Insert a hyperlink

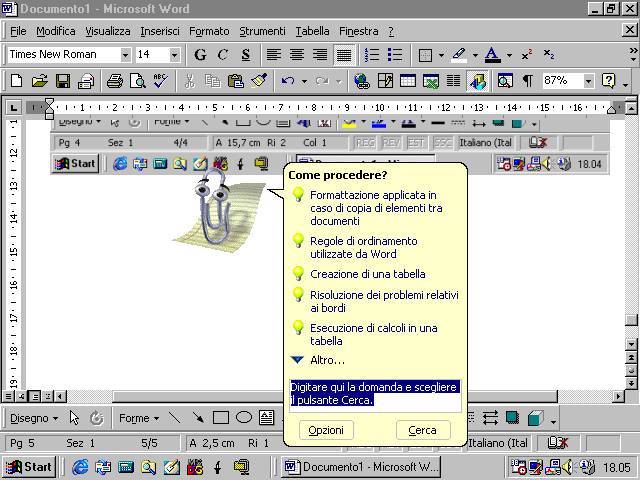click(x=362, y=81)
